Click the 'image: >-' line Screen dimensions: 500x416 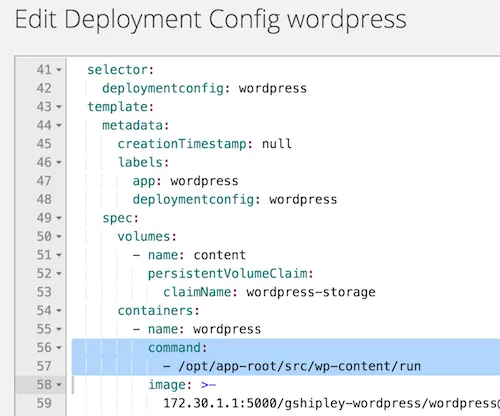click(x=182, y=385)
